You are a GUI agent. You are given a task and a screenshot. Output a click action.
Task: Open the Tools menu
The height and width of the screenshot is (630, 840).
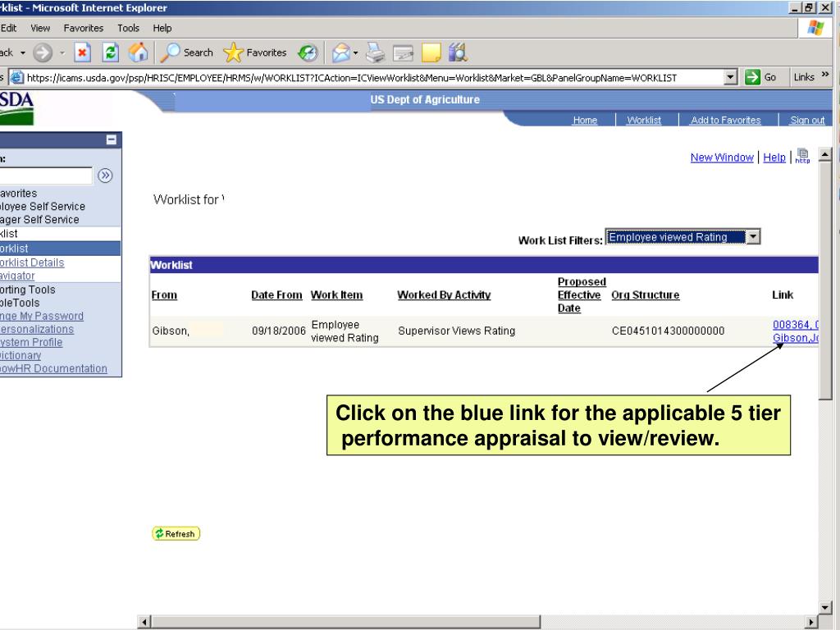(x=128, y=28)
